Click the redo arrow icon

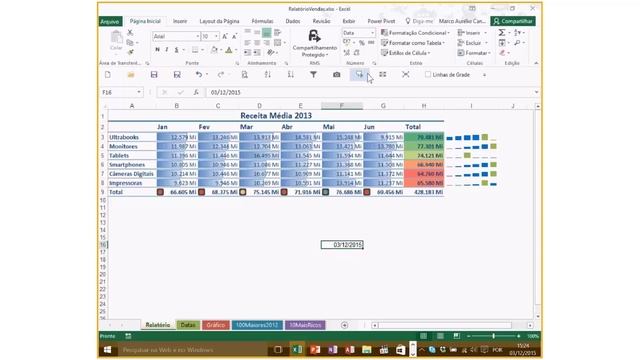click(221, 75)
